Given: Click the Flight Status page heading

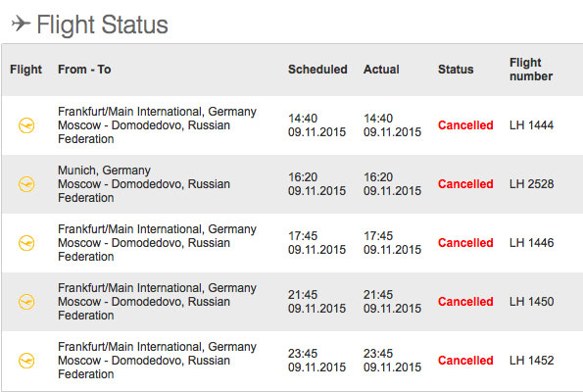Looking at the screenshot, I should point(102,24).
